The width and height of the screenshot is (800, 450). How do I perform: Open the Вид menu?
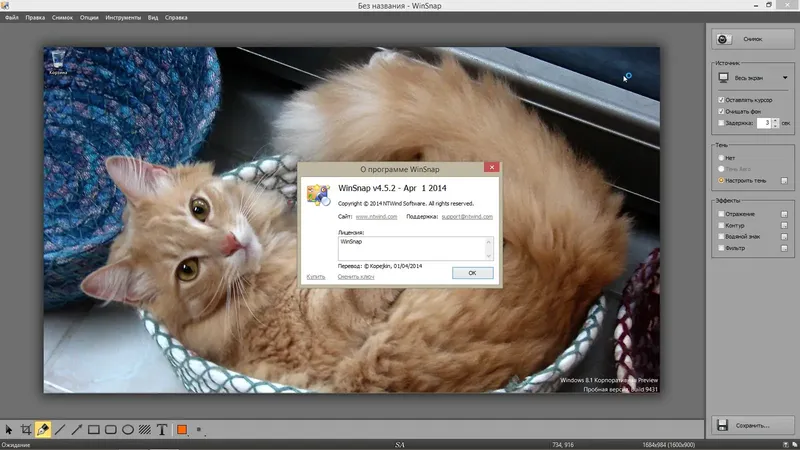pyautogui.click(x=153, y=17)
